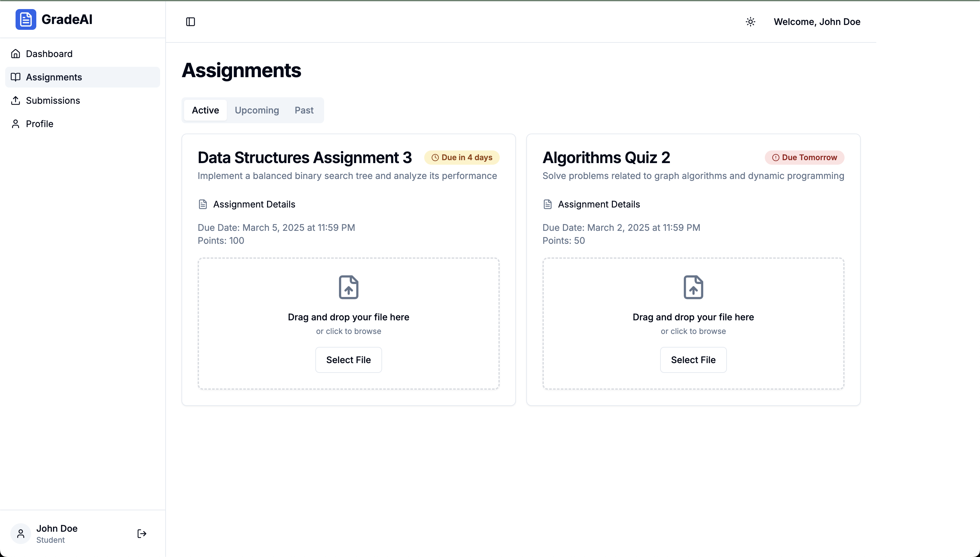Image resolution: width=980 pixels, height=557 pixels.
Task: Click the Due in 4 days badge
Action: click(461, 158)
